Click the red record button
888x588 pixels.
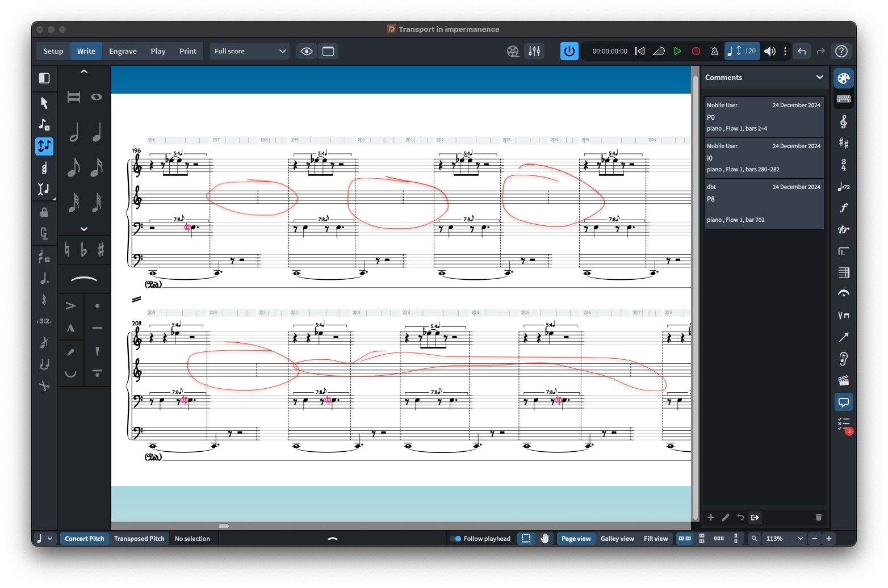point(696,51)
